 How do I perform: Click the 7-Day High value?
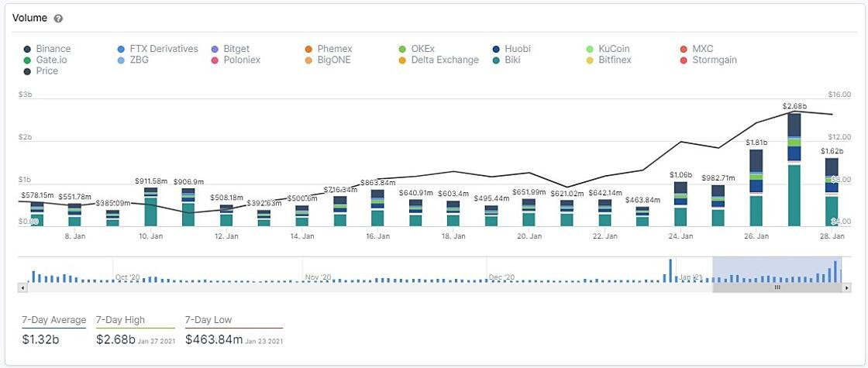point(115,339)
